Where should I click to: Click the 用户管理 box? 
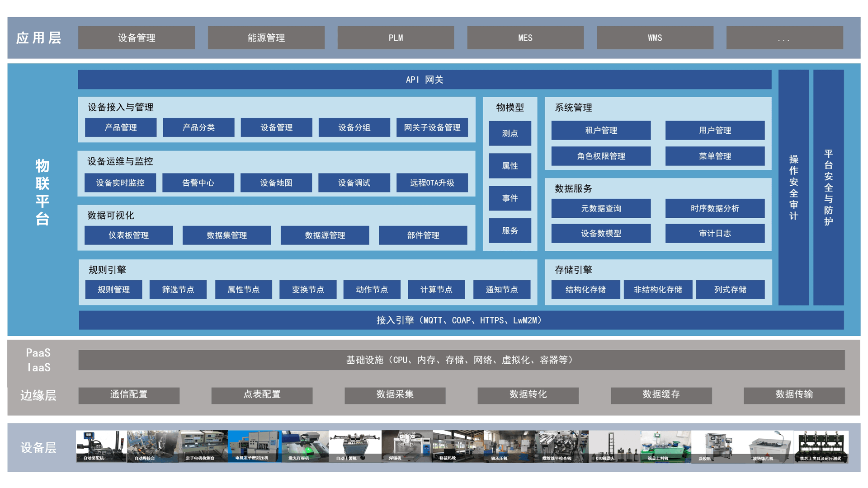pos(715,130)
